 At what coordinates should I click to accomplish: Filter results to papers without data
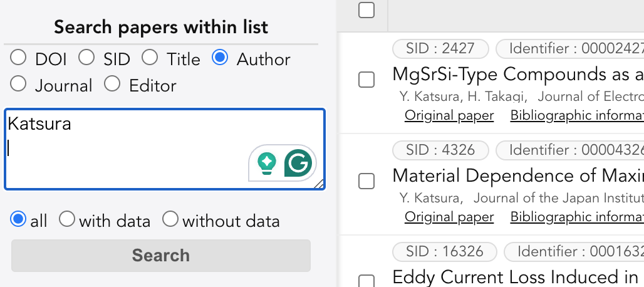[x=170, y=219]
